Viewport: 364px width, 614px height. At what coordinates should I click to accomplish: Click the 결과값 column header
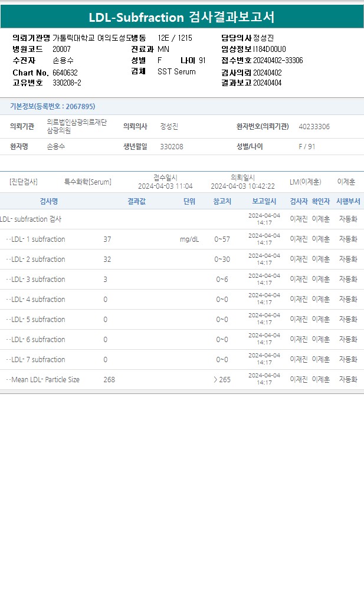click(136, 201)
